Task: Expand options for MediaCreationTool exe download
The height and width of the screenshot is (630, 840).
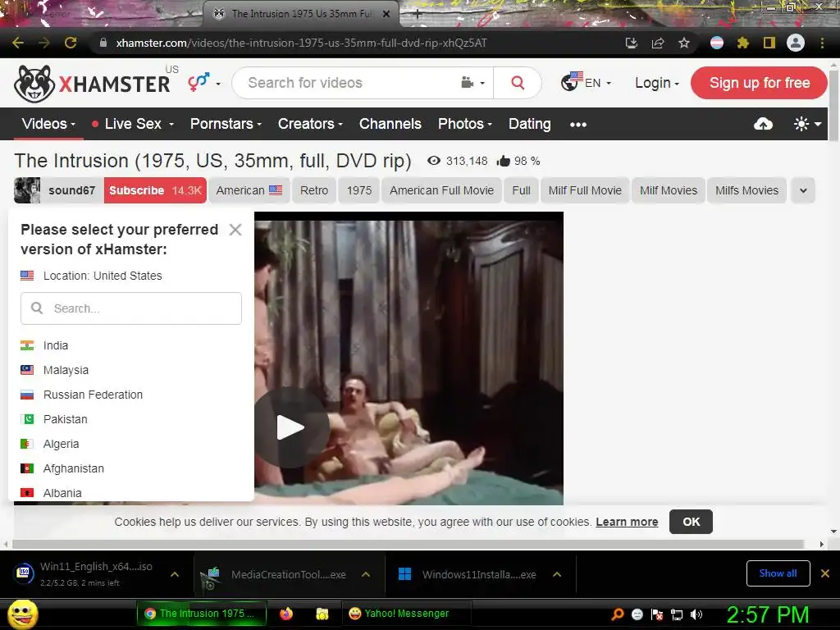Action: 366,574
